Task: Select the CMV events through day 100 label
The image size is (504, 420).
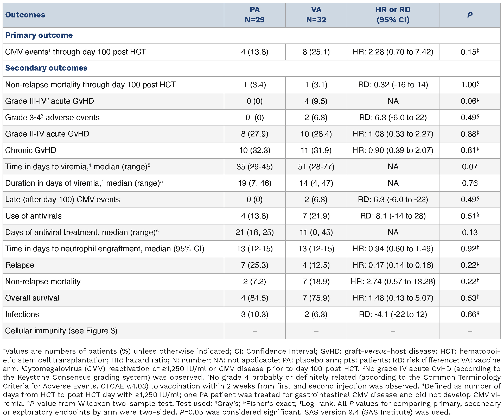Action: click(75, 52)
